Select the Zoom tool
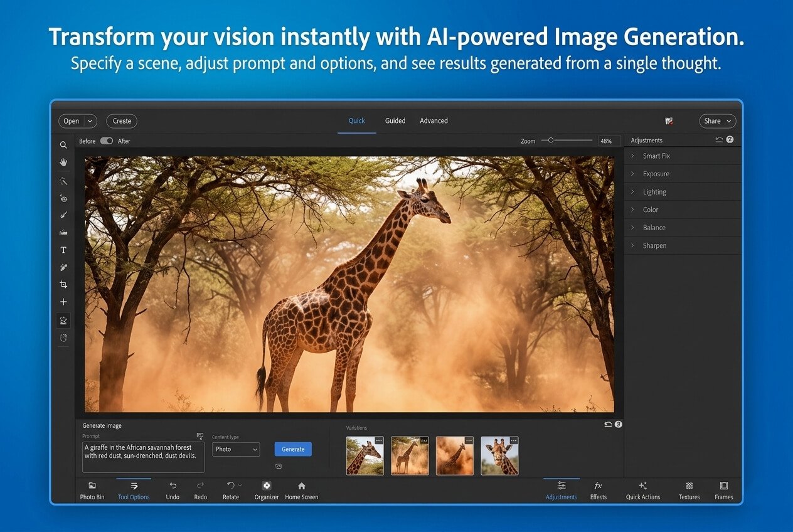The image size is (793, 532). point(63,145)
